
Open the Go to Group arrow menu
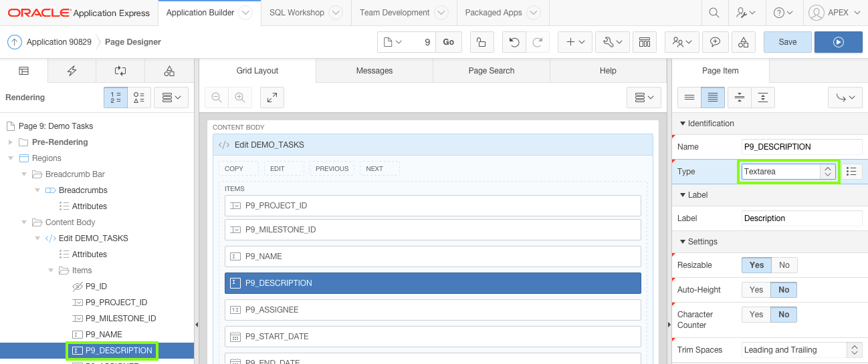click(845, 98)
